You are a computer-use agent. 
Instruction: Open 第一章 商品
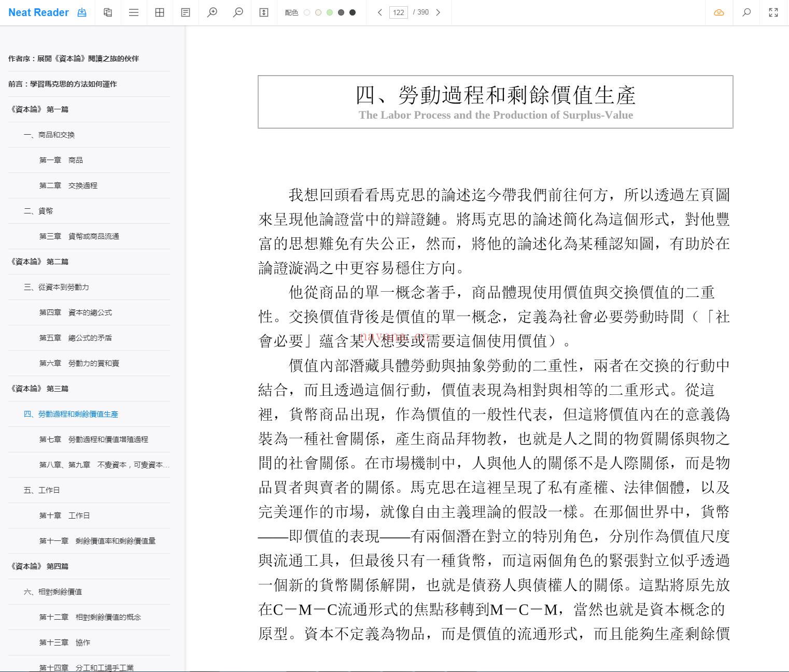61,160
